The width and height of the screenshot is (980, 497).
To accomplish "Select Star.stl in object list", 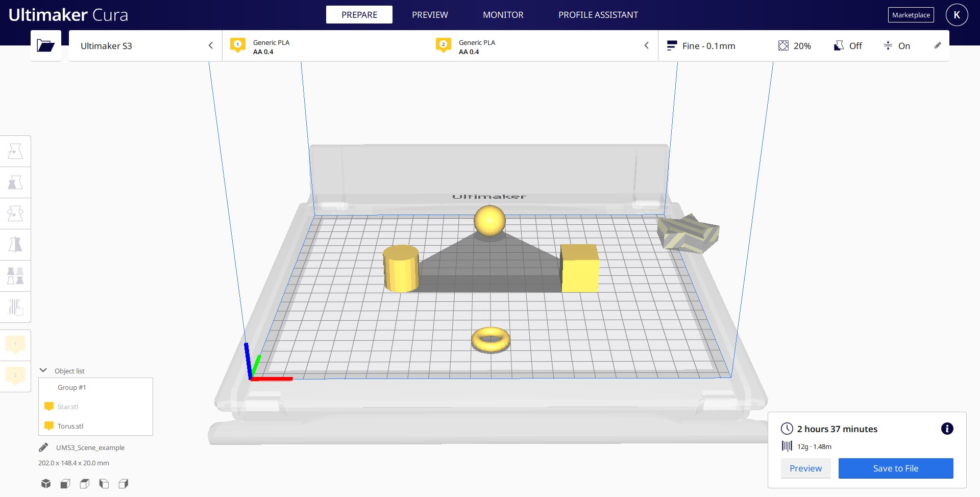I will (x=96, y=407).
